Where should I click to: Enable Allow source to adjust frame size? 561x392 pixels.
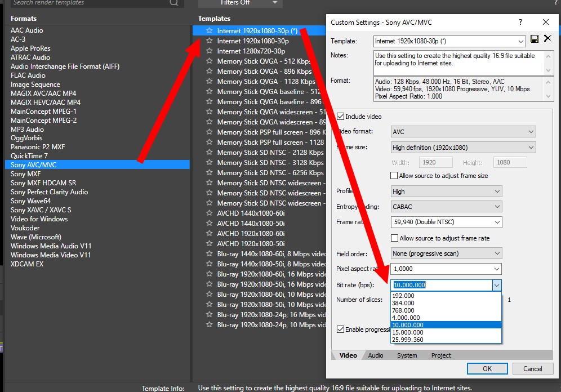[394, 176]
